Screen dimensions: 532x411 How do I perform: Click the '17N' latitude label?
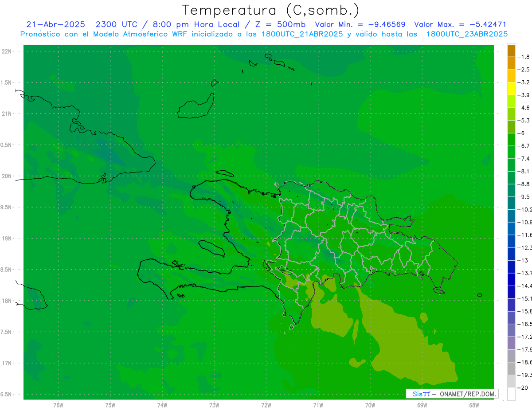pyautogui.click(x=7, y=363)
